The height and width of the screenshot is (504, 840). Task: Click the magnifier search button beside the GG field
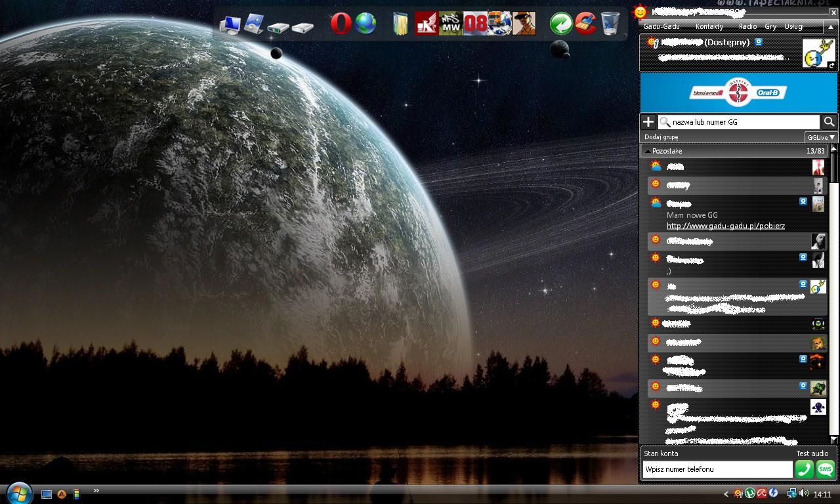tap(829, 122)
